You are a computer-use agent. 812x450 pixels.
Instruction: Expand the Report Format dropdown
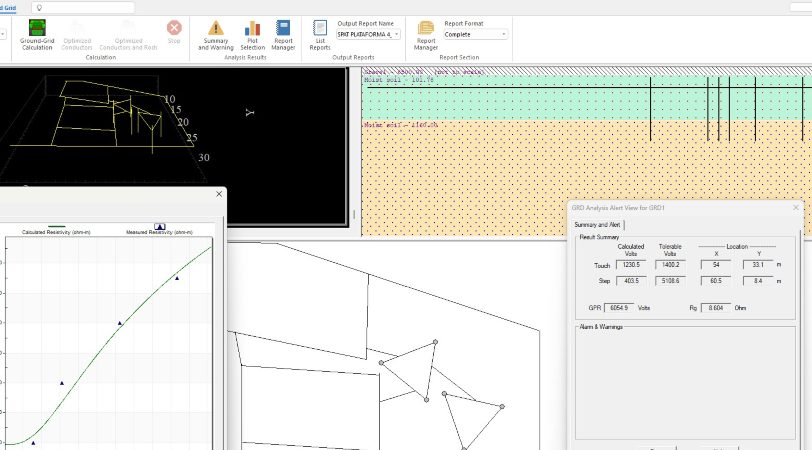pyautogui.click(x=503, y=34)
